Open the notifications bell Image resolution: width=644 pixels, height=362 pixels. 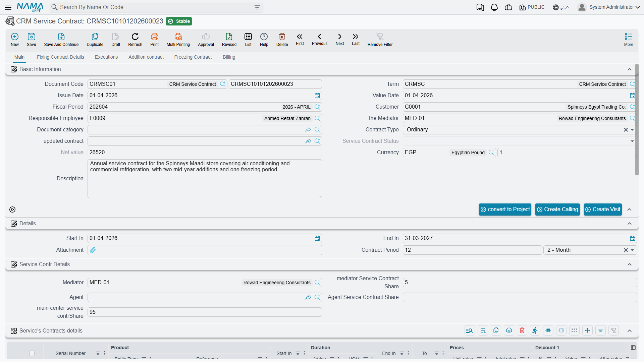pyautogui.click(x=494, y=7)
